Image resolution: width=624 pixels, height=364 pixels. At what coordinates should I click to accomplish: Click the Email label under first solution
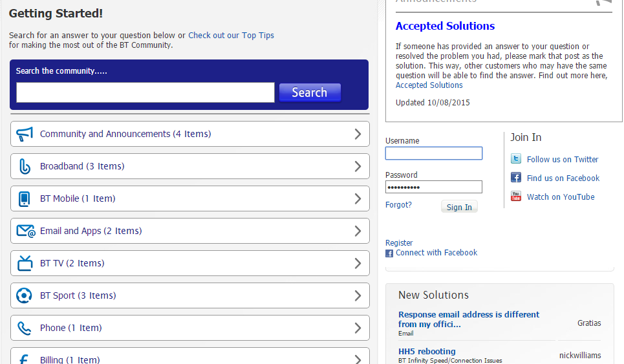pyautogui.click(x=405, y=334)
